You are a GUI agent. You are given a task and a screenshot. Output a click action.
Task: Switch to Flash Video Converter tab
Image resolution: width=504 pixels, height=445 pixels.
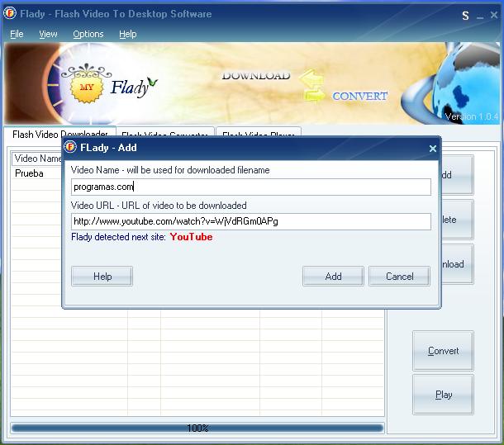click(165, 132)
